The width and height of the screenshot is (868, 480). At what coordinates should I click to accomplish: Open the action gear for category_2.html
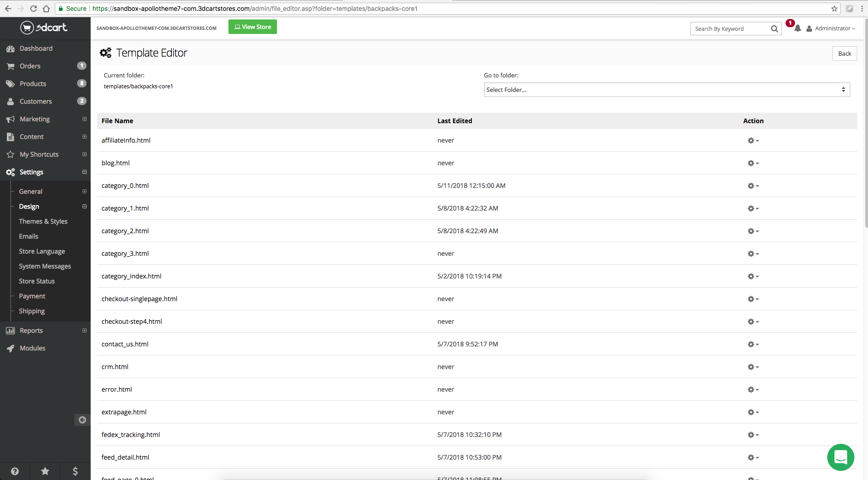[753, 231]
